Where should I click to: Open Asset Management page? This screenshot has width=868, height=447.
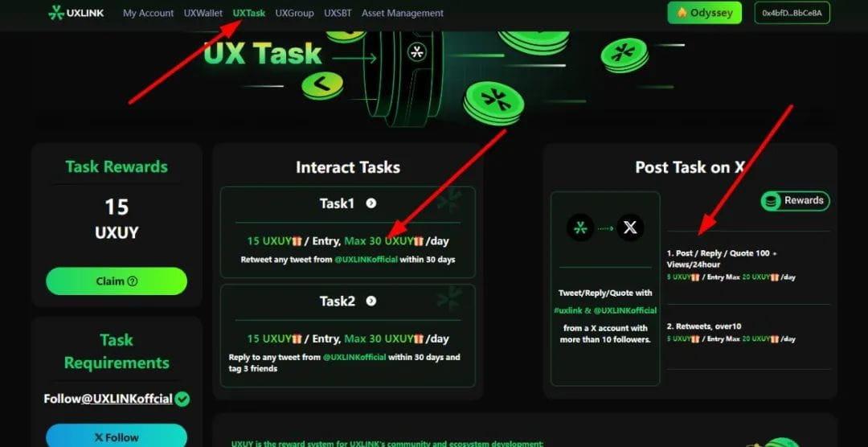pos(403,13)
